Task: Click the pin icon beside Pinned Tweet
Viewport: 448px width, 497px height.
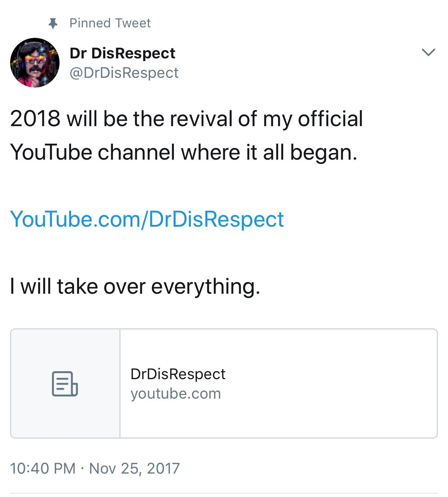Action: tap(53, 24)
